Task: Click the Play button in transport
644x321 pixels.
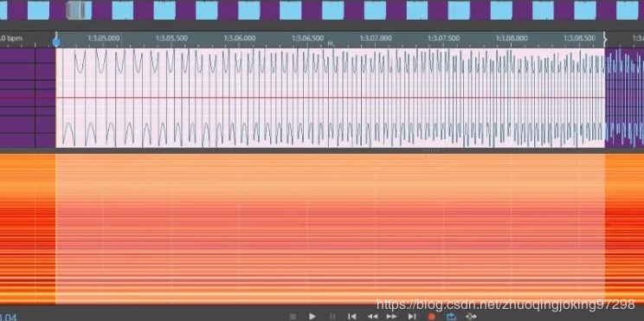Action: pos(312,316)
